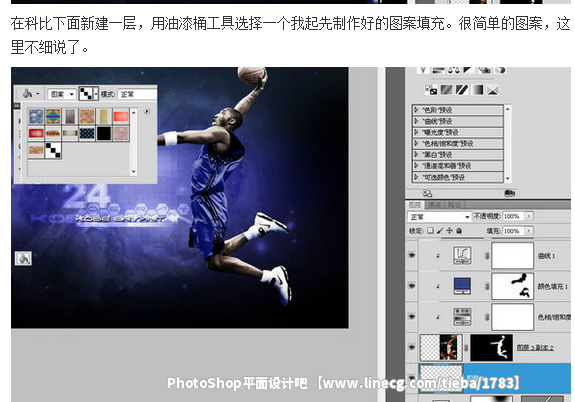The width and height of the screenshot is (575, 402).
Task: Select the diagonal black squares pattern
Action: (53, 150)
